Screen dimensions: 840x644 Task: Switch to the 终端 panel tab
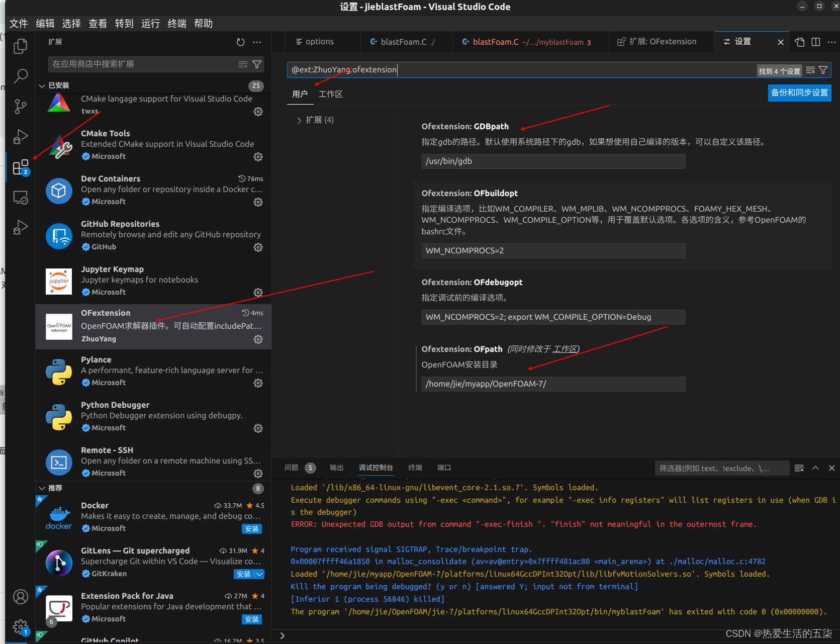pyautogui.click(x=415, y=468)
